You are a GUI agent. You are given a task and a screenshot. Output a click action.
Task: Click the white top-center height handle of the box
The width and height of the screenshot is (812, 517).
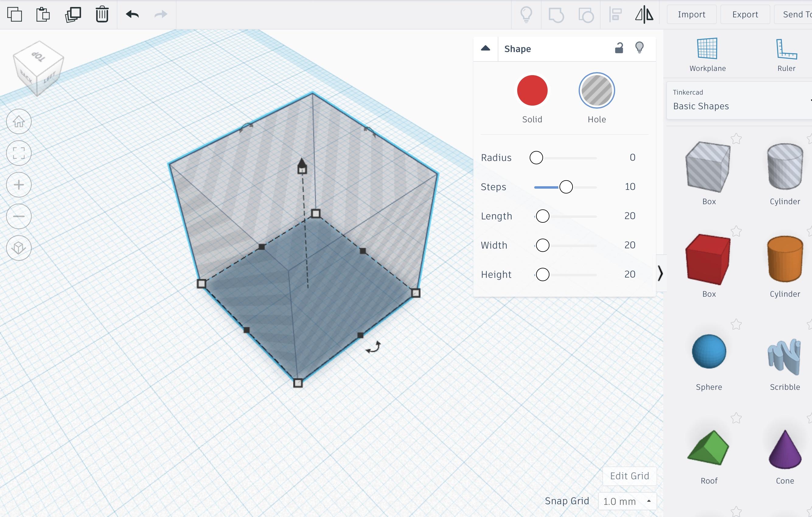[302, 170]
